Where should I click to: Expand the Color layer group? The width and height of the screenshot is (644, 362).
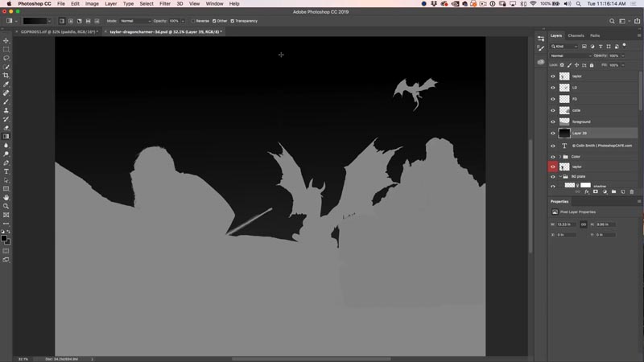(560, 157)
